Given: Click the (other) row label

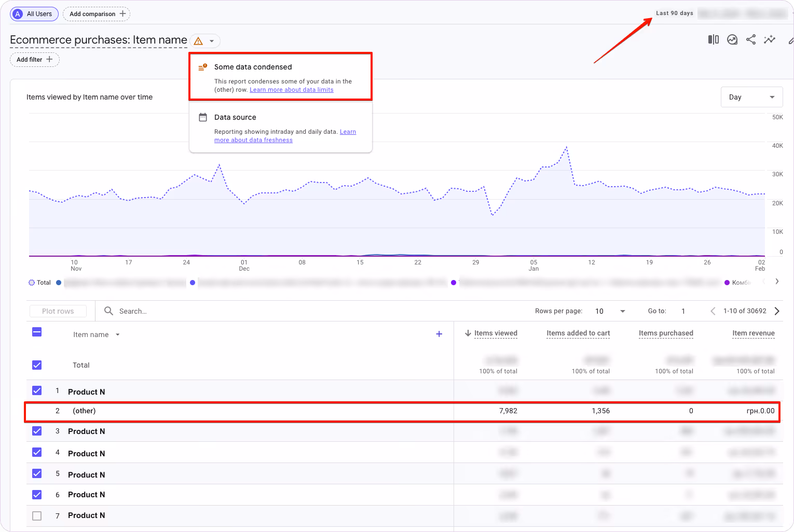Looking at the screenshot, I should [x=84, y=411].
